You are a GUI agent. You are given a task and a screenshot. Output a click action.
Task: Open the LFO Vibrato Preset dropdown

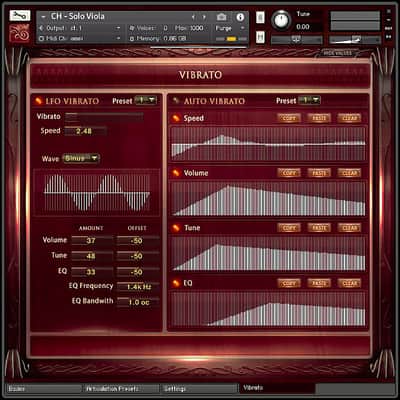tap(146, 100)
